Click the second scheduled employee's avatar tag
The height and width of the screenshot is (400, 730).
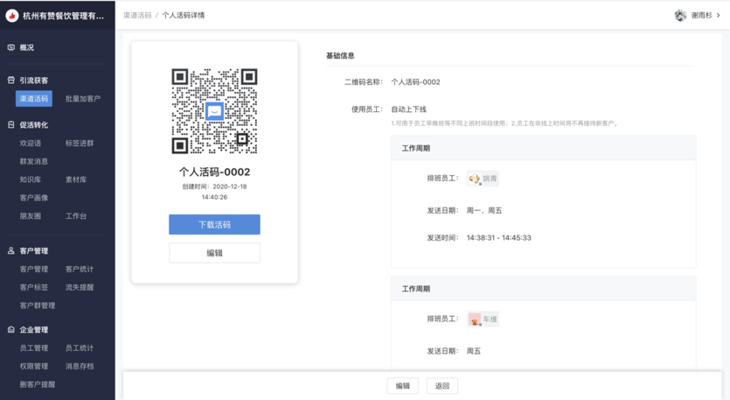(483, 319)
